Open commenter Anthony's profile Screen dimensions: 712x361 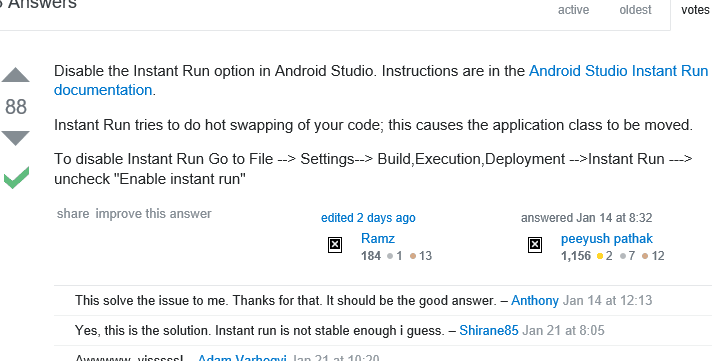coord(534,301)
